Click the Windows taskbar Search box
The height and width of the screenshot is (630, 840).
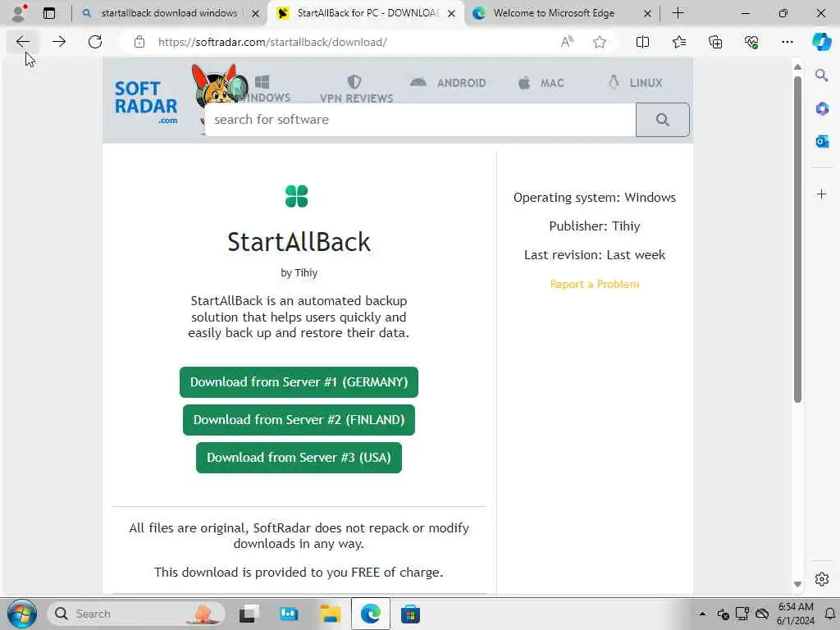click(136, 614)
